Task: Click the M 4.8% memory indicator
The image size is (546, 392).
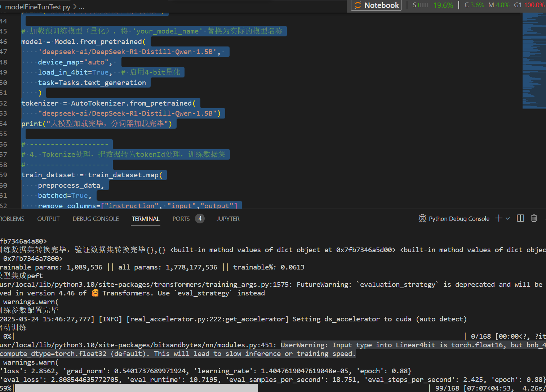Action: [499, 5]
